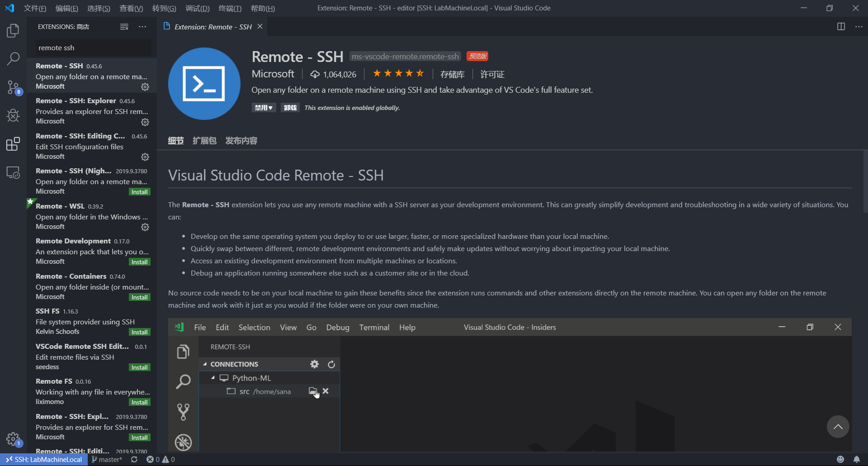
Task: Open the 编辑(E) menu
Action: 67,8
